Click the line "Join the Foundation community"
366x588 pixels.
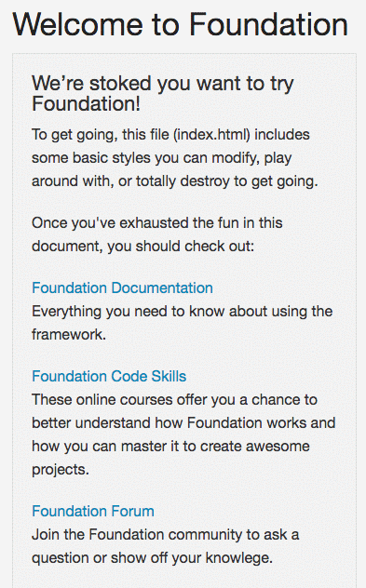tap(166, 535)
